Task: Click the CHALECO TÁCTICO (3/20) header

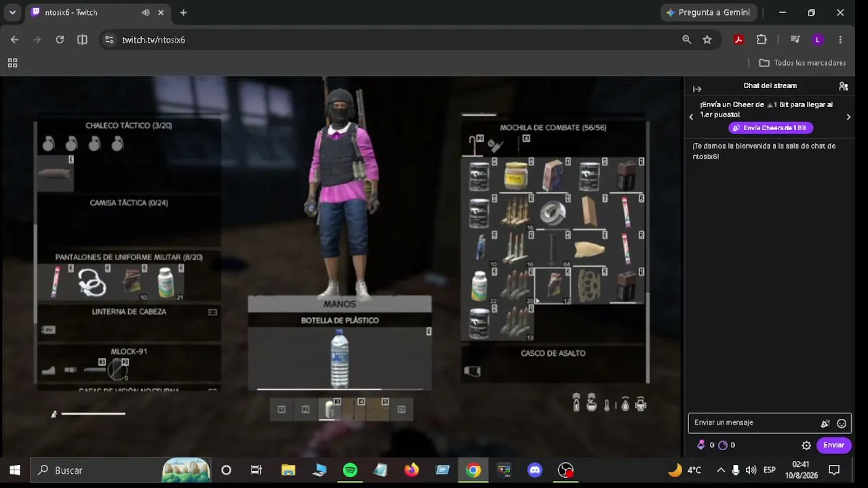Action: coord(129,125)
